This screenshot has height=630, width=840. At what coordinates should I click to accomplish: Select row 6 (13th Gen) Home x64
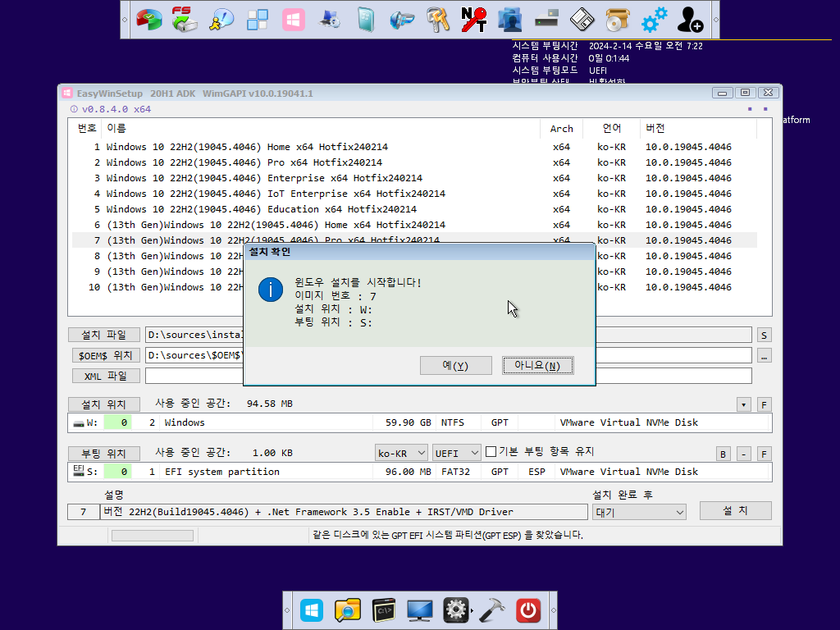pyautogui.click(x=414, y=225)
